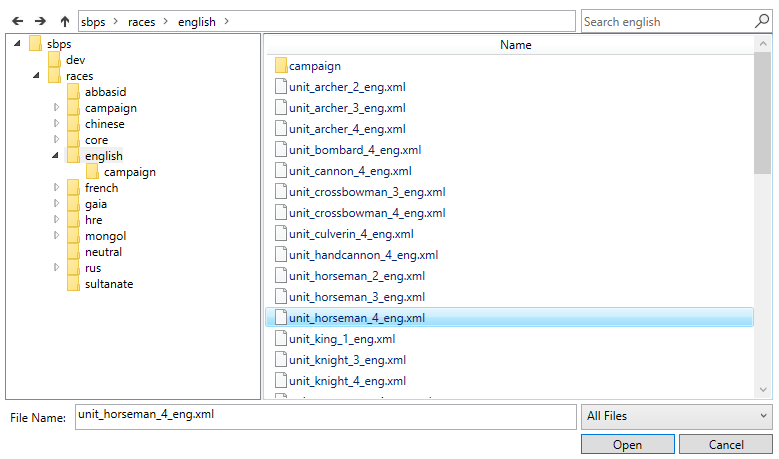Click the races breadcrumb segment
This screenshot has height=459, width=779.
(x=142, y=22)
